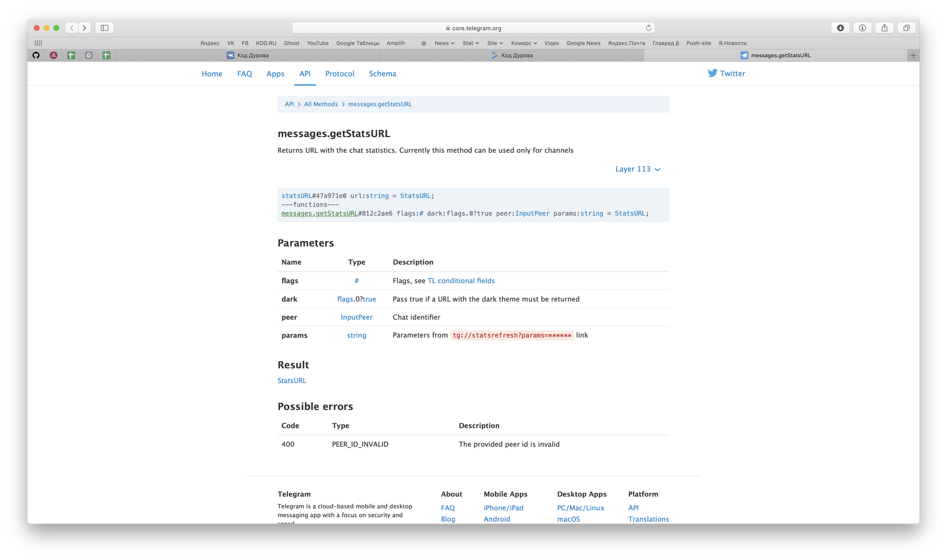
Task: Open the GitHub pinned tab
Action: (x=36, y=55)
